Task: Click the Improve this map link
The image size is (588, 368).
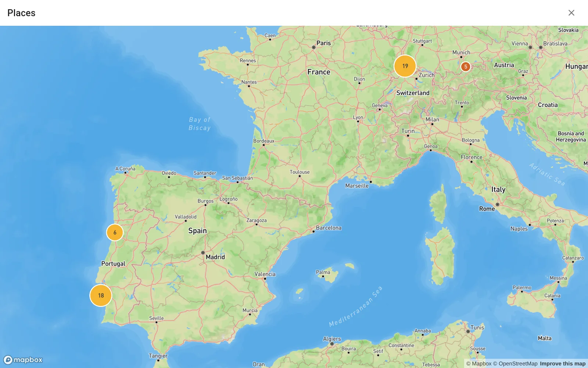Action: point(563,364)
